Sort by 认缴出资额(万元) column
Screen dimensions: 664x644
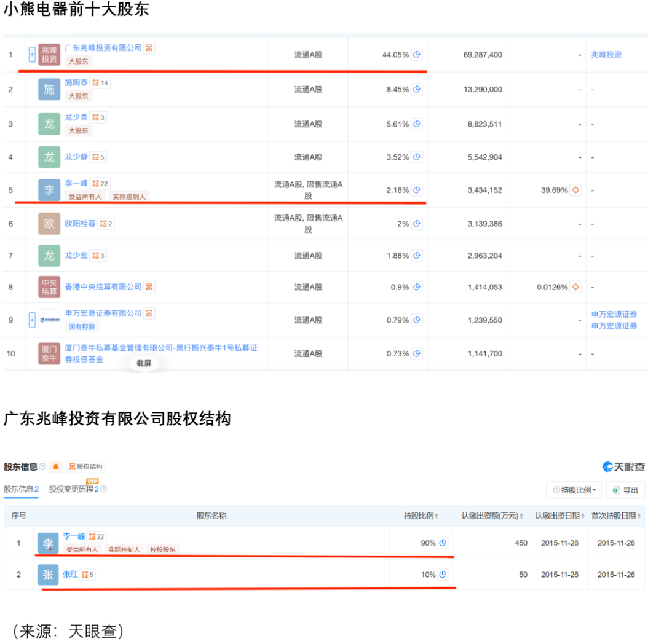(x=492, y=516)
